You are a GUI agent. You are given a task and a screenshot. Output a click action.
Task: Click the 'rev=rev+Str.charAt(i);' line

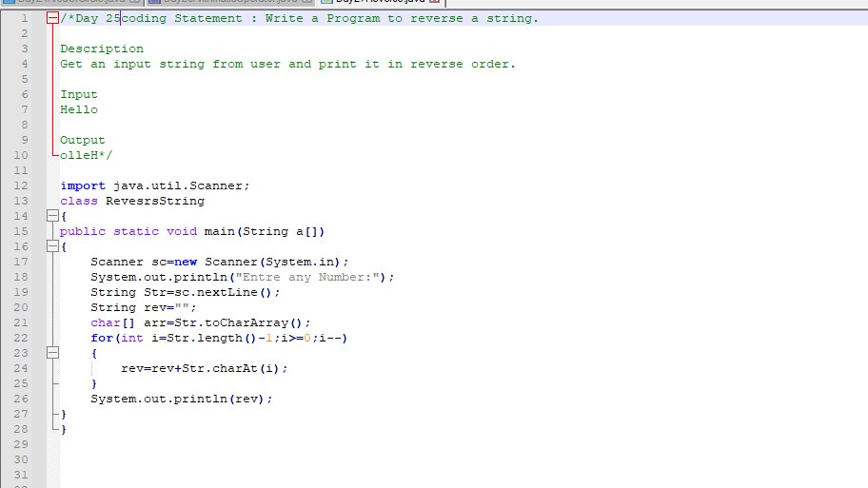pos(205,368)
